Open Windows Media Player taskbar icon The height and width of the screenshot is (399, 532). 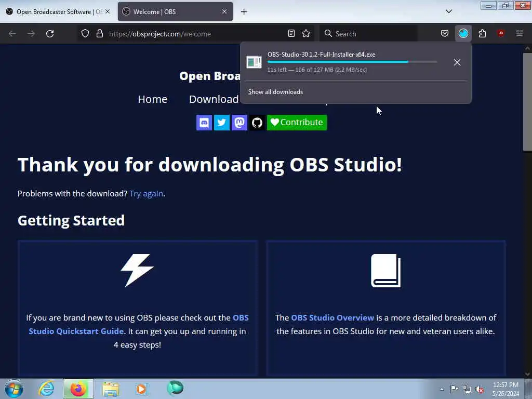coord(142,389)
